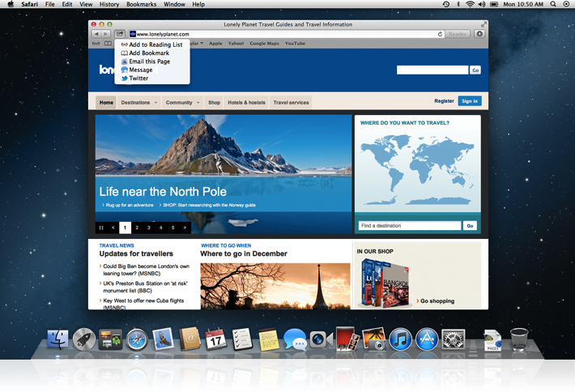Click the Sign in button

tap(470, 101)
